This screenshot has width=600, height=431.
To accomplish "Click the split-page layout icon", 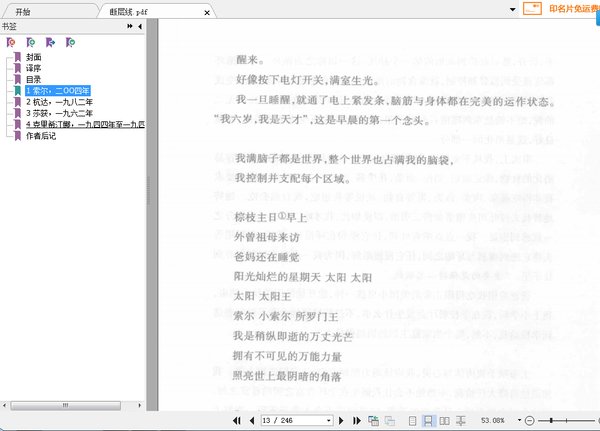I will pyautogui.click(x=461, y=421).
